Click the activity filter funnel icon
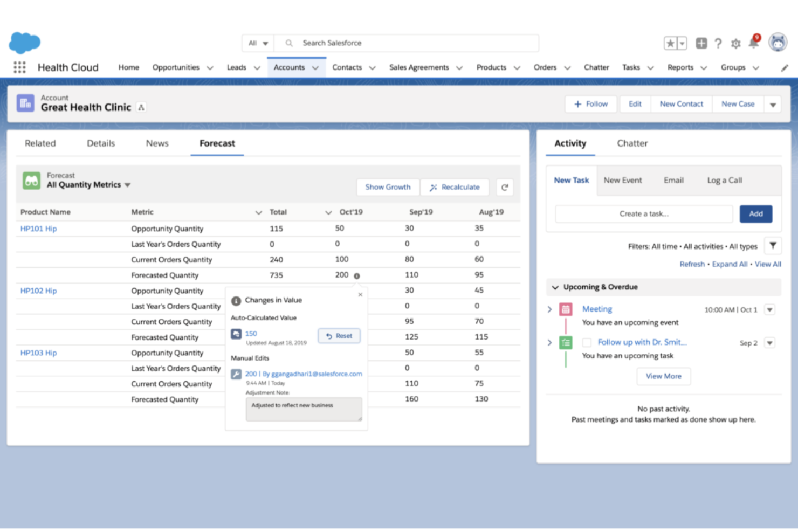Image resolution: width=798 pixels, height=532 pixels. tap(773, 246)
